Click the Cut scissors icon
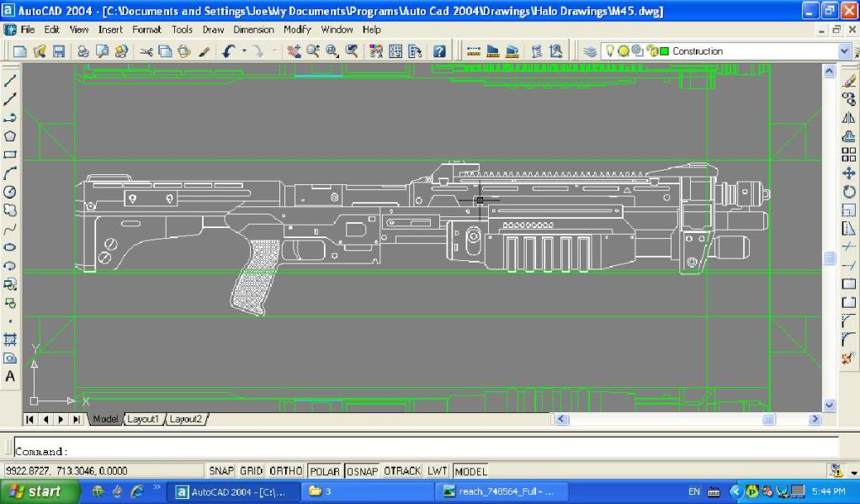The width and height of the screenshot is (860, 504). click(146, 51)
